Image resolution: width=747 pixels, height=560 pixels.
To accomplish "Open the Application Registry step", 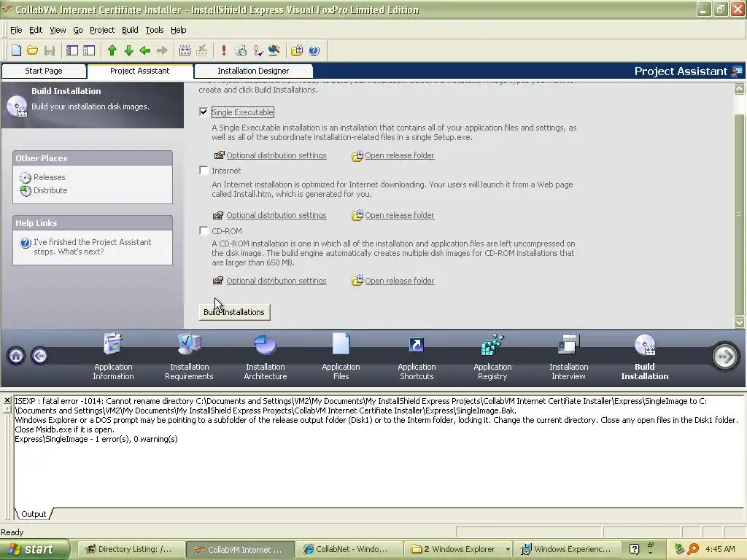I will (492, 357).
